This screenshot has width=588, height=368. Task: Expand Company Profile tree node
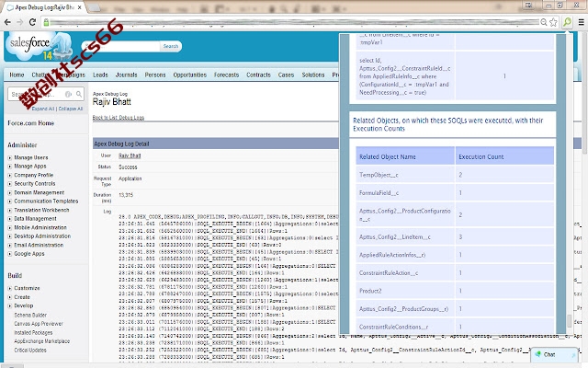10,176
